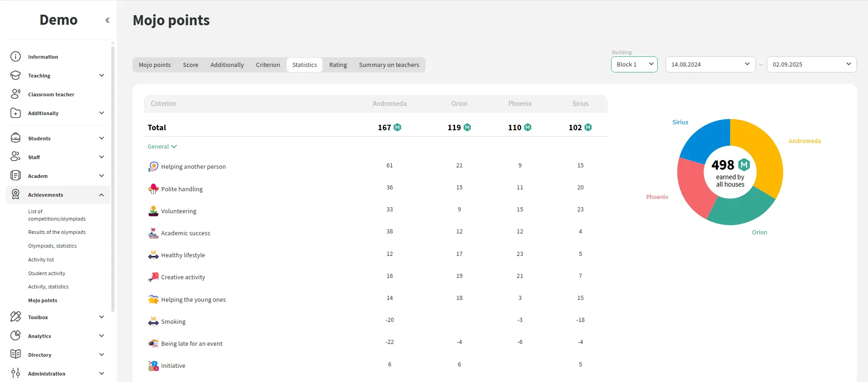The height and width of the screenshot is (382, 868).
Task: Open the start date 14.08.2024 dropdown
Action: pyautogui.click(x=710, y=65)
